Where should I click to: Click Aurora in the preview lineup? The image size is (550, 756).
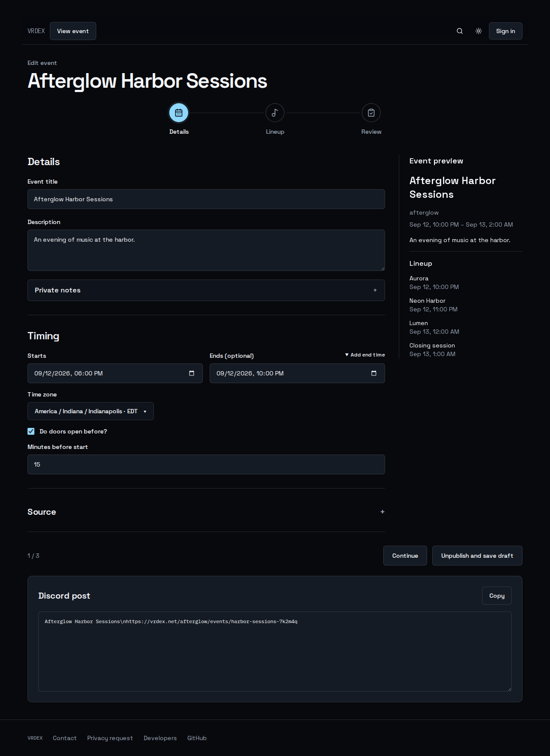coord(419,278)
